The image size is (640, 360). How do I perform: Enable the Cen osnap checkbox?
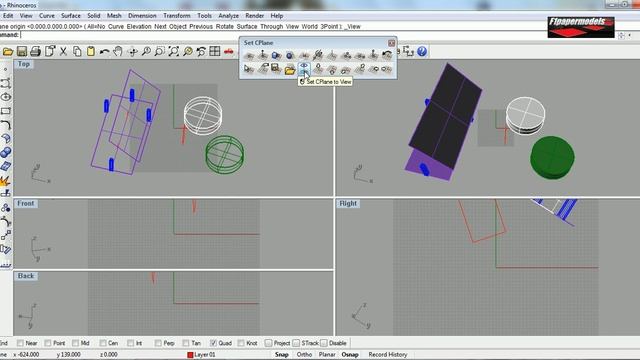tap(103, 343)
